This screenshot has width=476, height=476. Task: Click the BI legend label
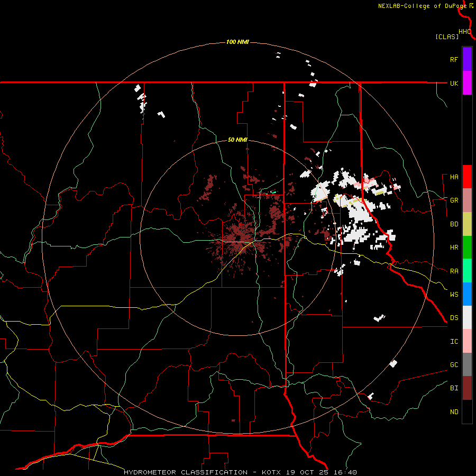(x=454, y=388)
